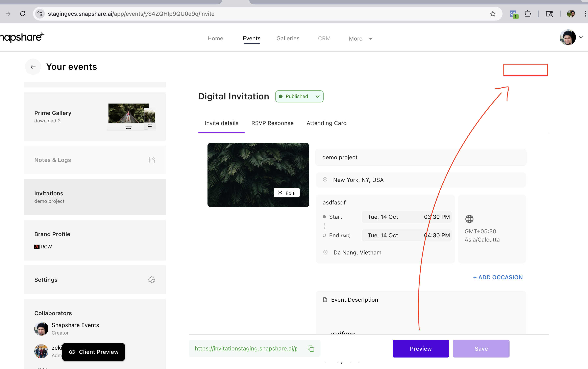
Task: Switch to the RSVP Response tab
Action: (x=272, y=123)
